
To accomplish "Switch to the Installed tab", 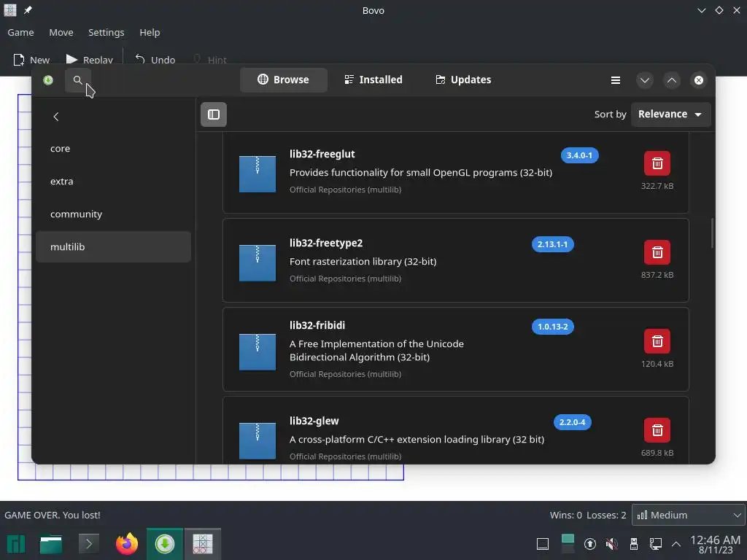I will click(x=373, y=79).
